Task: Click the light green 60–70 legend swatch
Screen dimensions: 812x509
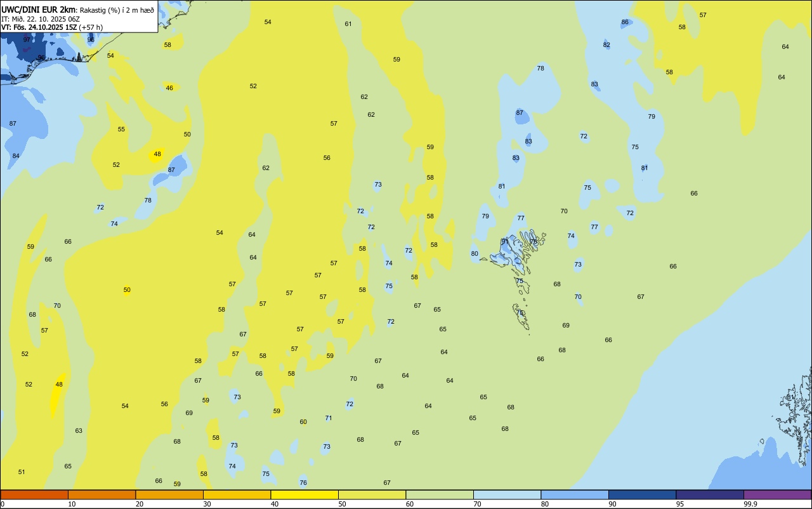Action: [440, 494]
